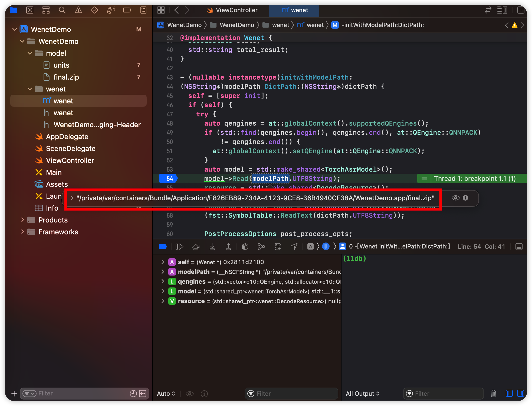Collapse the wenet folder in navigator

(x=30, y=89)
